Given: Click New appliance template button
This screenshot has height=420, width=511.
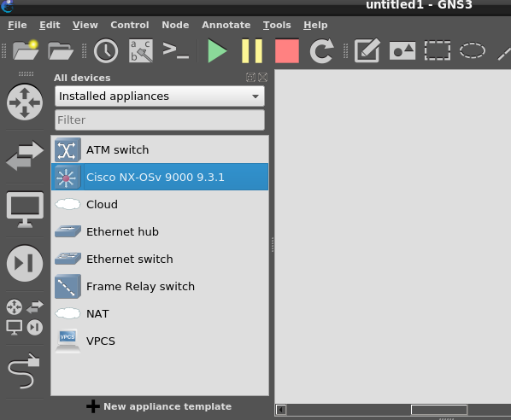Looking at the screenshot, I should [x=159, y=406].
